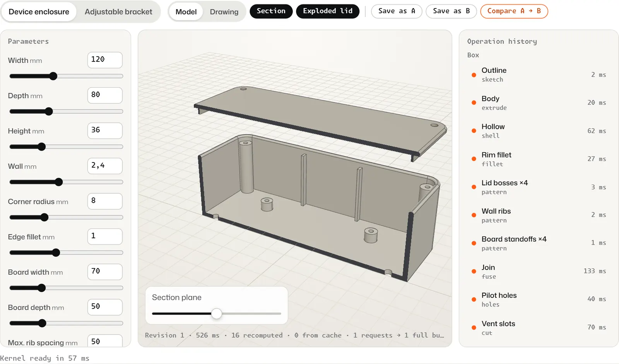Screen dimensions: 619x364
Task: Click the Kernel ready in 57 ms status
Action: [44, 358]
